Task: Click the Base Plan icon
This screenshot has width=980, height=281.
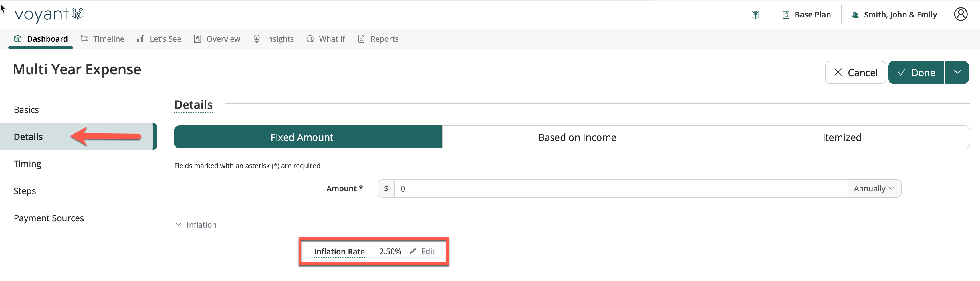Action: 786,15
